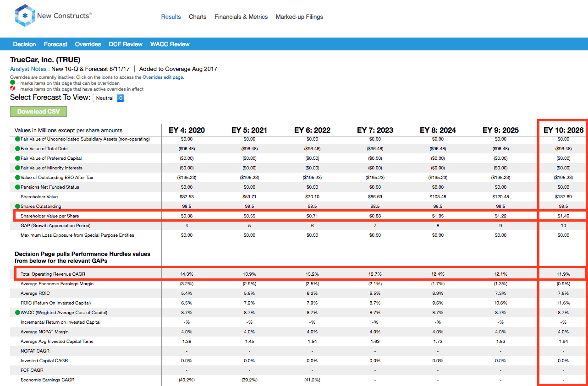This screenshot has width=588, height=386.
Task: Click override dot for Fair Value of Minority Interests
Action: pyautogui.click(x=17, y=168)
